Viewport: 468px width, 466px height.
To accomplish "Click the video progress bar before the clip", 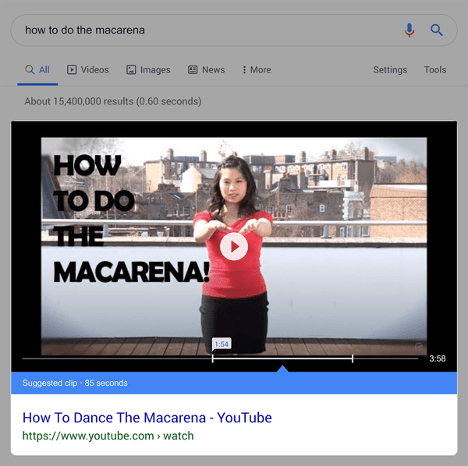I will point(117,359).
